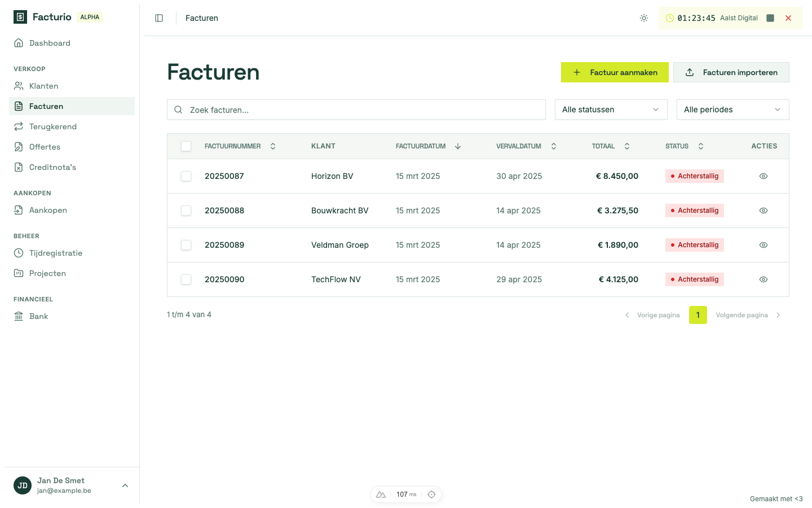View invoice 20250089 with eye icon
The height and width of the screenshot is (508, 812).
pyautogui.click(x=764, y=245)
